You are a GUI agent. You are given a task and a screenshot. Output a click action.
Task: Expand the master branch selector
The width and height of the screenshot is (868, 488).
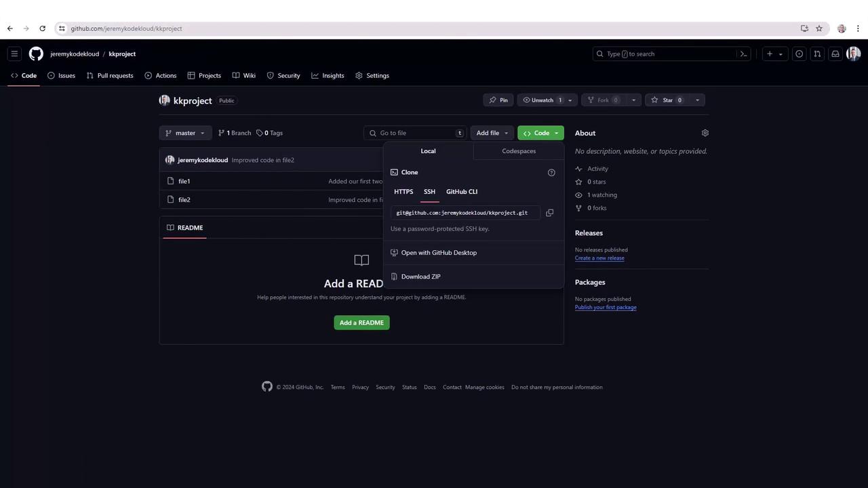(185, 134)
